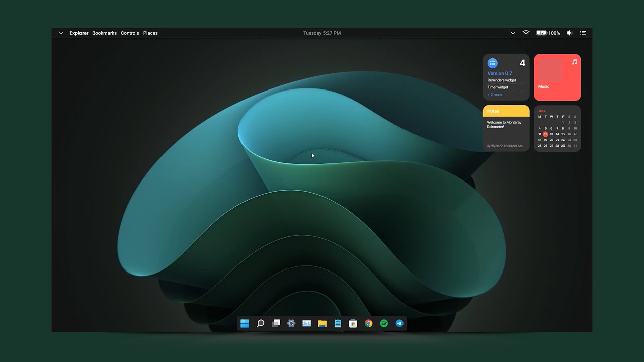Screen dimensions: 644x362
Task: Select the 'Timer widget' reminder item
Action: tap(498, 87)
